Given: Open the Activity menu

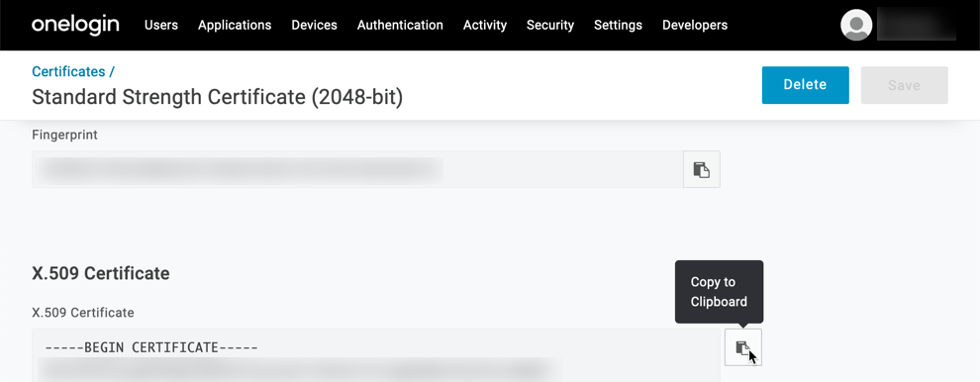Looking at the screenshot, I should [x=485, y=25].
